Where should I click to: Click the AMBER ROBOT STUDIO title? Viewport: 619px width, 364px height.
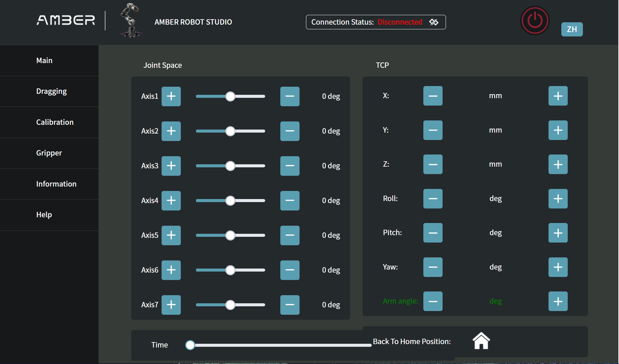(193, 22)
